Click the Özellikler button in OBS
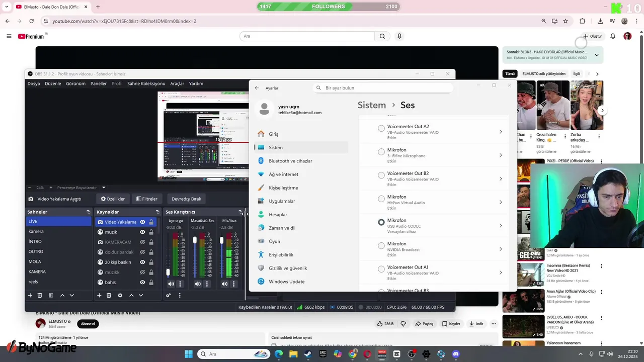This screenshot has height=362, width=644. (x=113, y=199)
